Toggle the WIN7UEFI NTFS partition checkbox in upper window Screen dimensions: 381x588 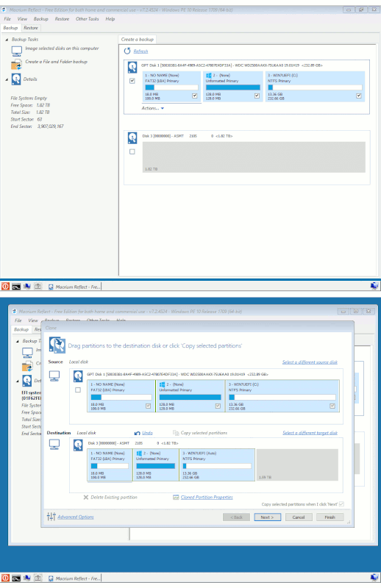359,96
